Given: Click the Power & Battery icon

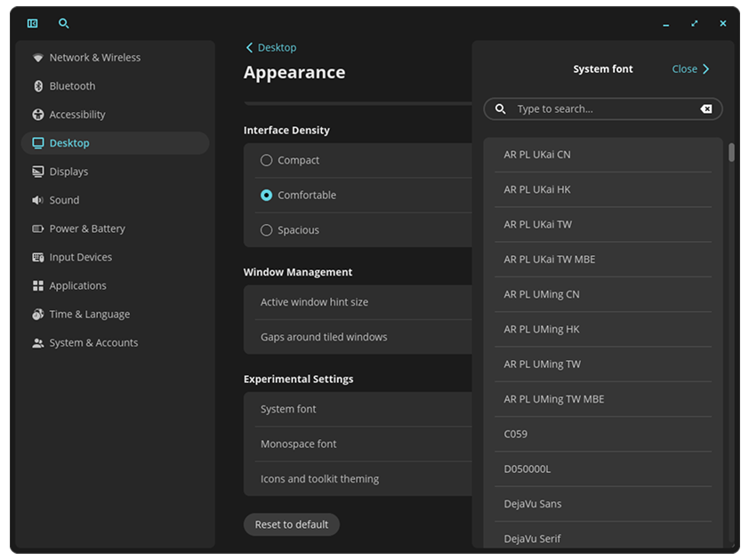Looking at the screenshot, I should tap(38, 228).
